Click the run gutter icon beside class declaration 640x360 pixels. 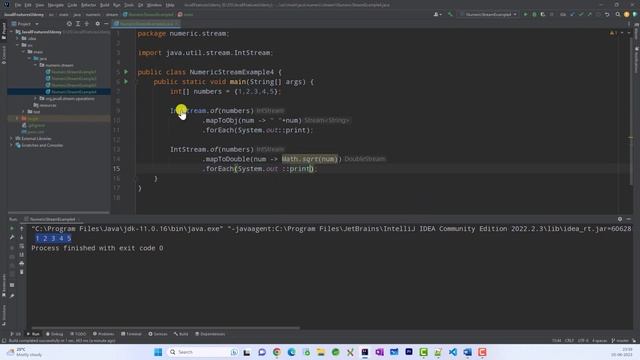click(x=126, y=72)
